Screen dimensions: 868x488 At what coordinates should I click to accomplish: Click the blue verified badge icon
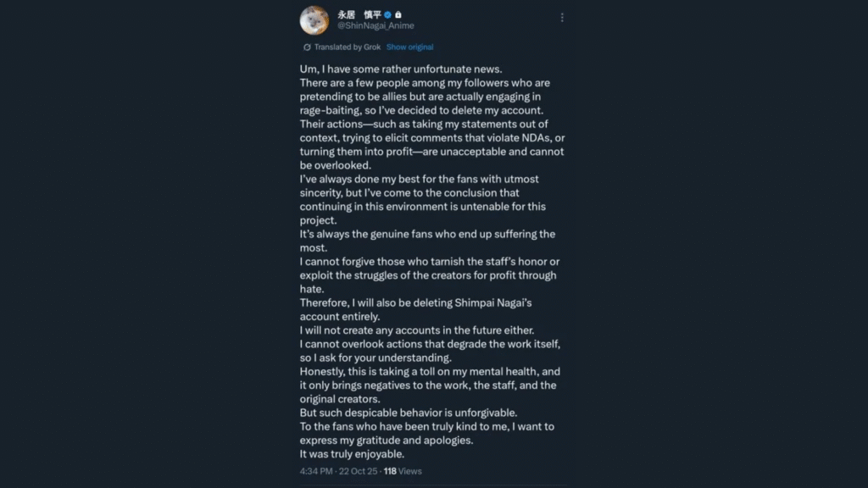click(x=388, y=15)
